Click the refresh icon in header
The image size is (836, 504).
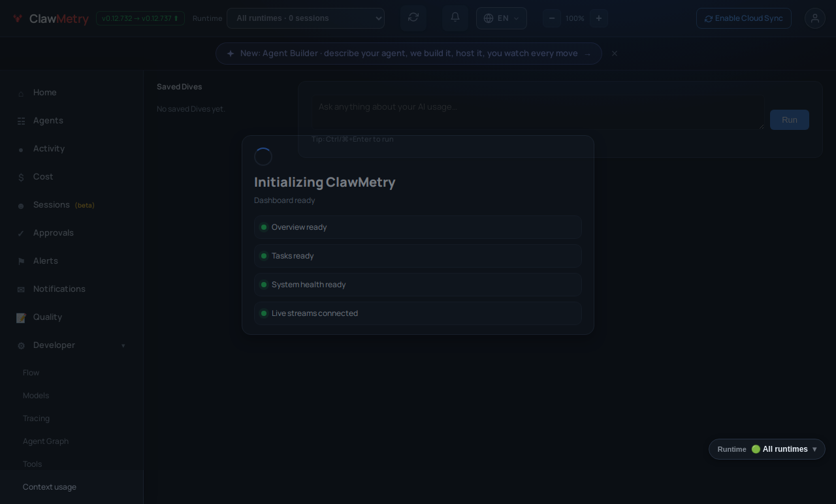click(413, 18)
